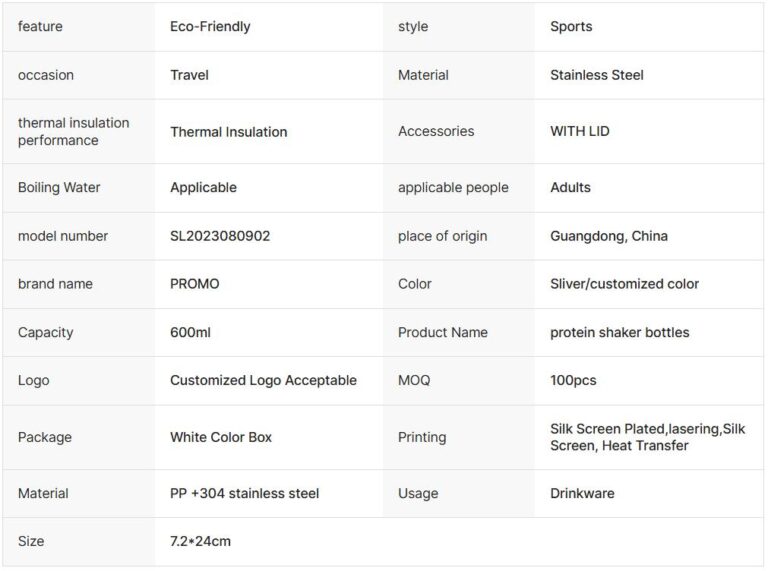Click the 'Travel' occasion value
The image size is (768, 571).
189,75
